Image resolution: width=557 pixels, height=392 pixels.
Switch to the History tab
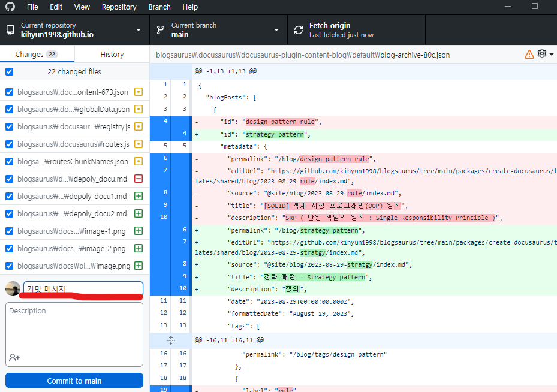pyautogui.click(x=112, y=55)
